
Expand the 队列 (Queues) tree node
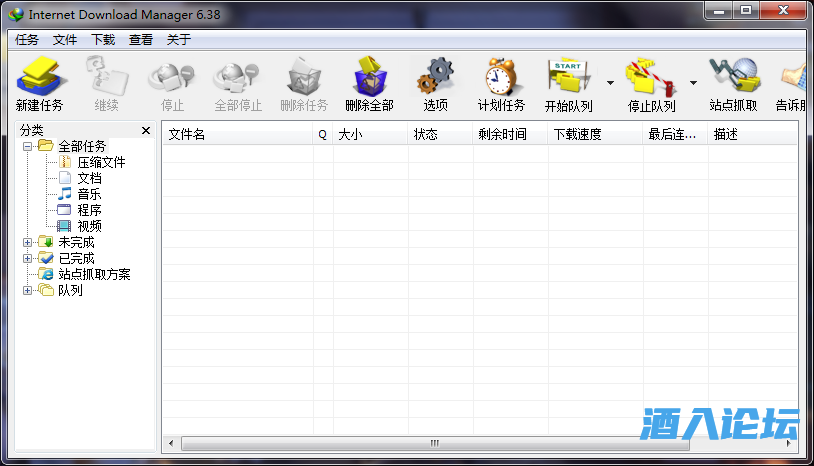pyautogui.click(x=28, y=290)
